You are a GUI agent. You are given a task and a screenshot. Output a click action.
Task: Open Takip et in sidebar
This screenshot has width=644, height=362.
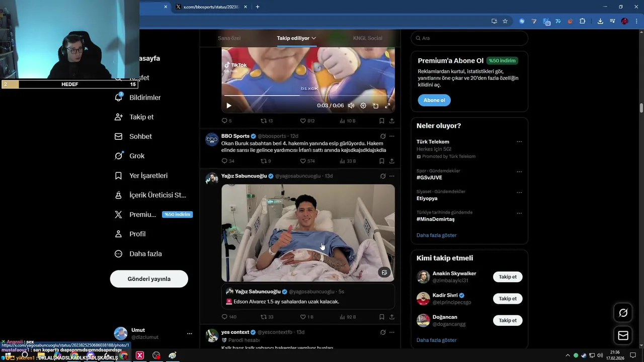[135, 117]
